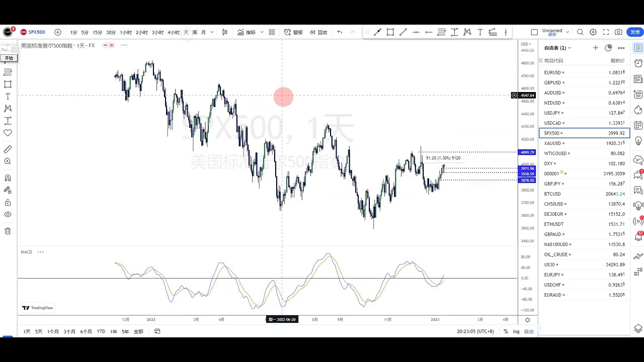Viewport: 644px width, 362px height.
Task: Select the zoom in tool in left sidebar
Action: [8, 161]
